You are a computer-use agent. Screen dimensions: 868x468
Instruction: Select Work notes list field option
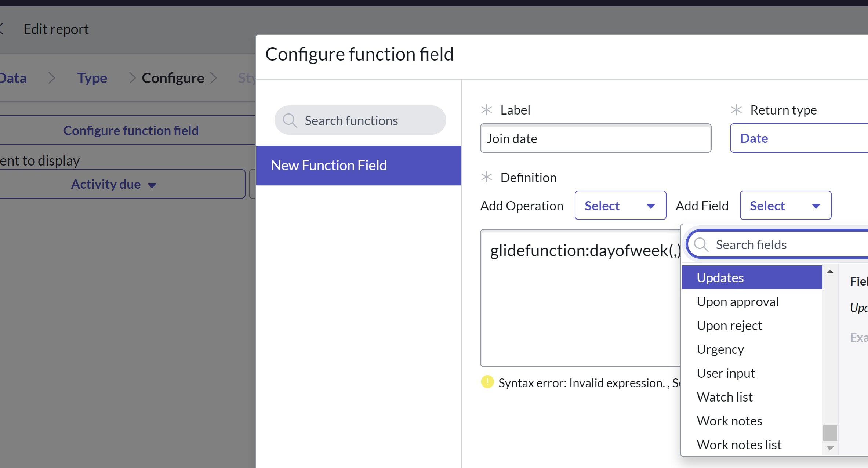739,445
